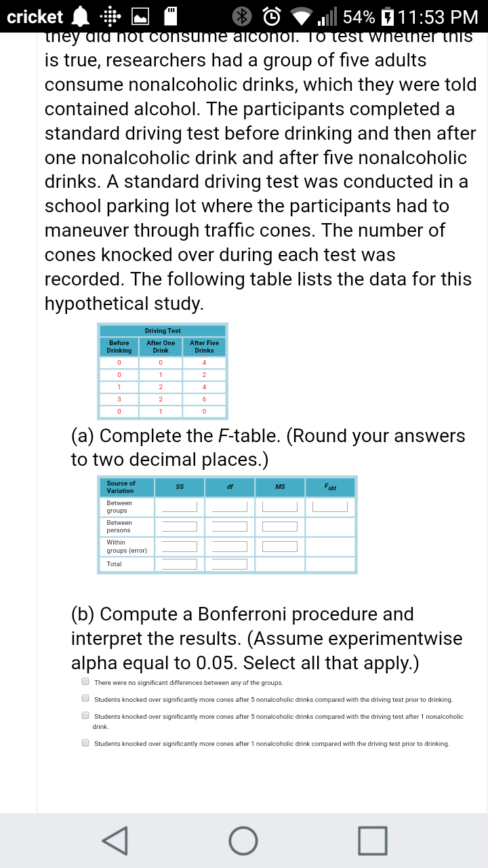Tap the Android home circle button
Screen dimensions: 488x868
coord(243,840)
